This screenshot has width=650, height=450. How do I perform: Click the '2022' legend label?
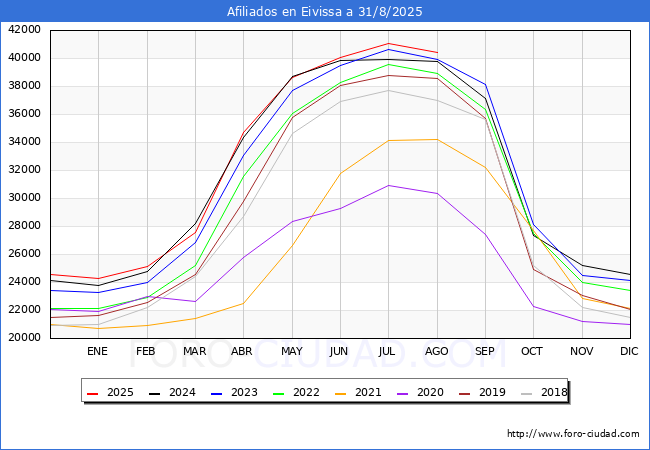coord(306,392)
